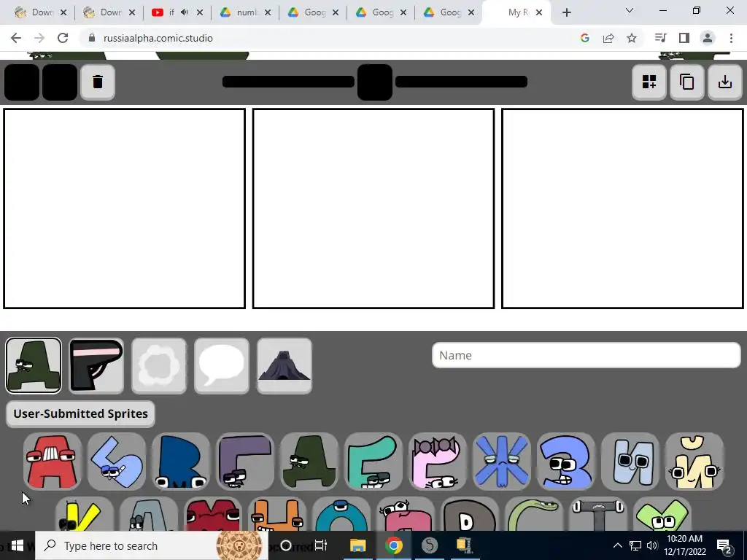Open the Chrome profile icon
Viewport: 747px width, 560px height.
pyautogui.click(x=708, y=38)
